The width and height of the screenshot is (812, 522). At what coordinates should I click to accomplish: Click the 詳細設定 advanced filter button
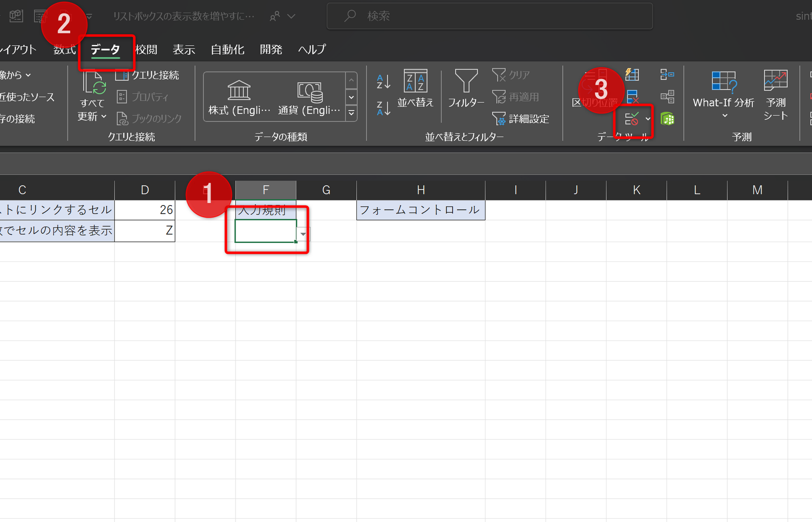pyautogui.click(x=521, y=119)
